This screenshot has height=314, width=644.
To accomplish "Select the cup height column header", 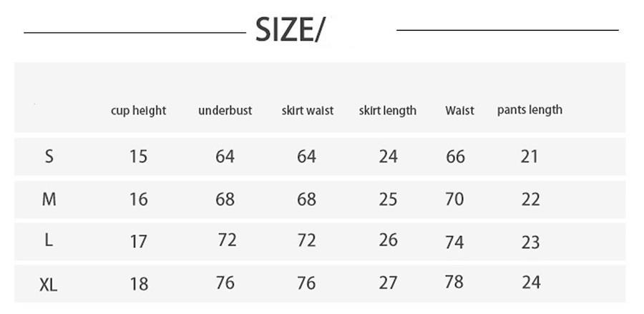I will coord(138,111).
